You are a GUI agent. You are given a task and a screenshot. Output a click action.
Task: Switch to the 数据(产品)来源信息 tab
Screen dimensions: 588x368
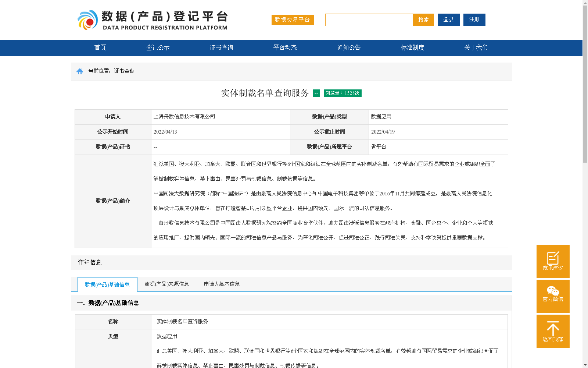166,284
